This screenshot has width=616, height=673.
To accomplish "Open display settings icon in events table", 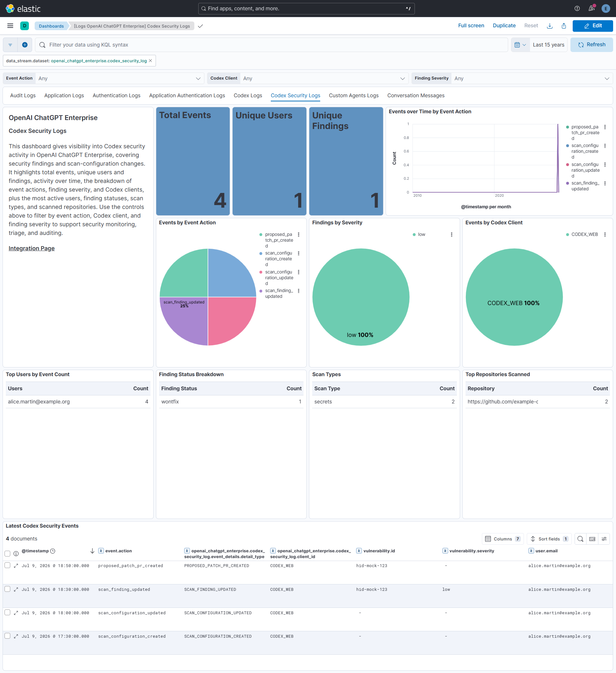I will 604,539.
